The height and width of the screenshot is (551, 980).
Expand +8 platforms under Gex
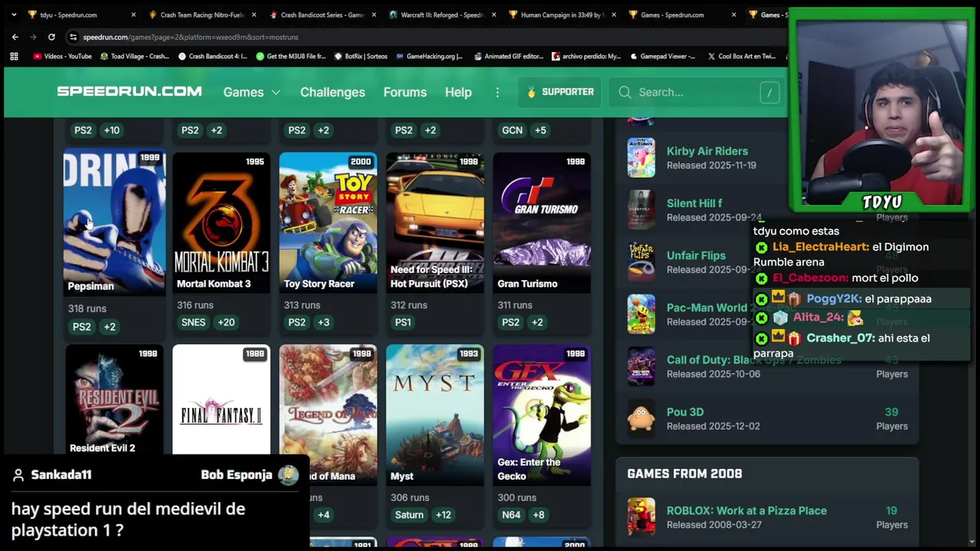tap(539, 515)
